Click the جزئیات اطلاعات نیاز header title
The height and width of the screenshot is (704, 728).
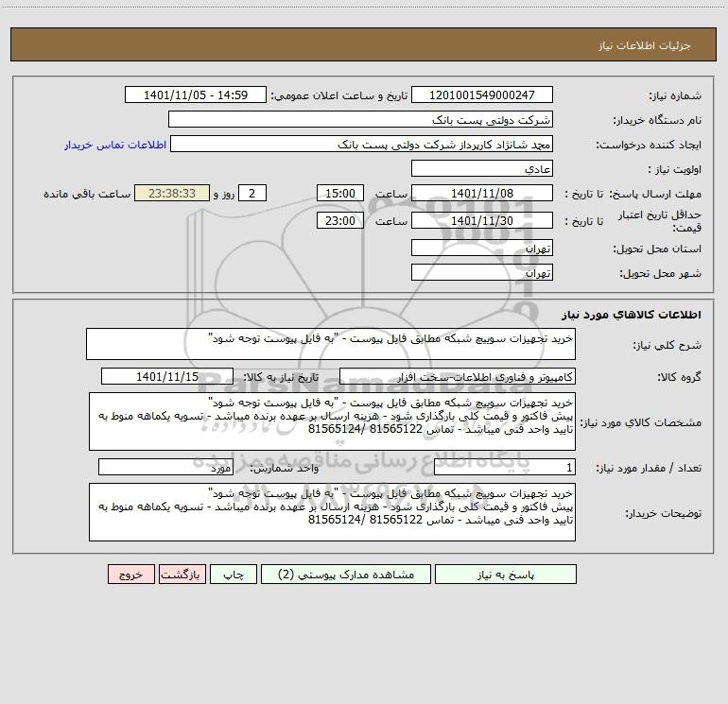click(645, 45)
